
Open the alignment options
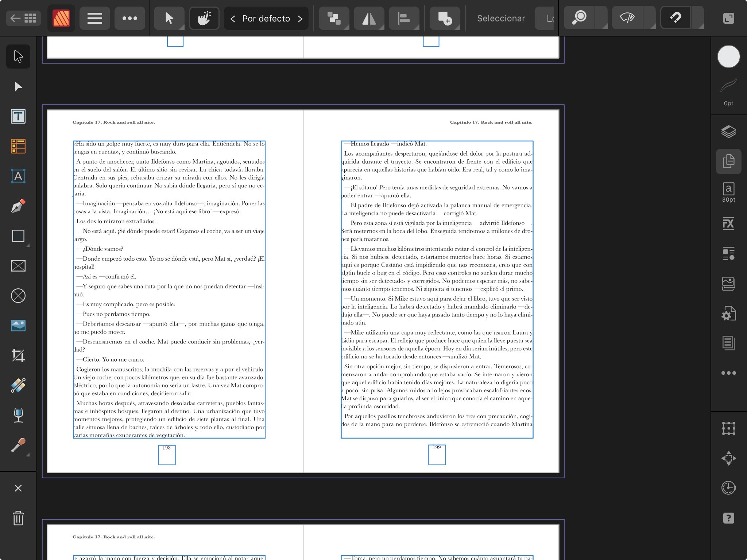coord(404,18)
